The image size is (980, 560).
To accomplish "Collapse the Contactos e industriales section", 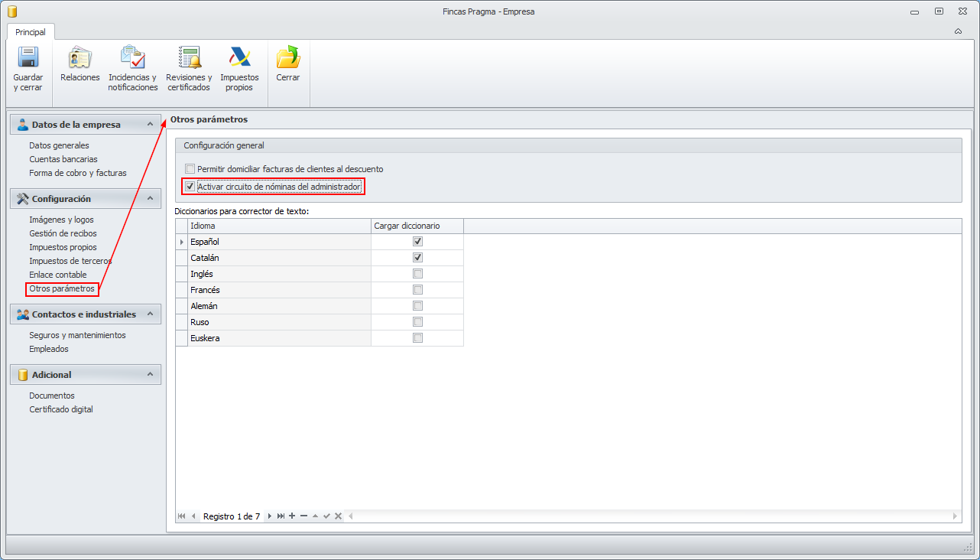I will click(x=150, y=314).
